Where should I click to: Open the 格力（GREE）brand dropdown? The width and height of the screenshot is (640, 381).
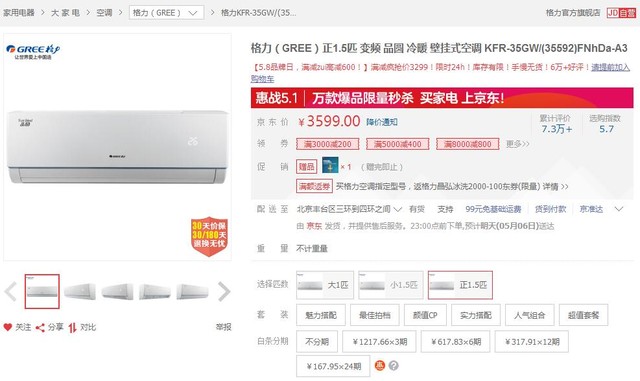tap(166, 13)
